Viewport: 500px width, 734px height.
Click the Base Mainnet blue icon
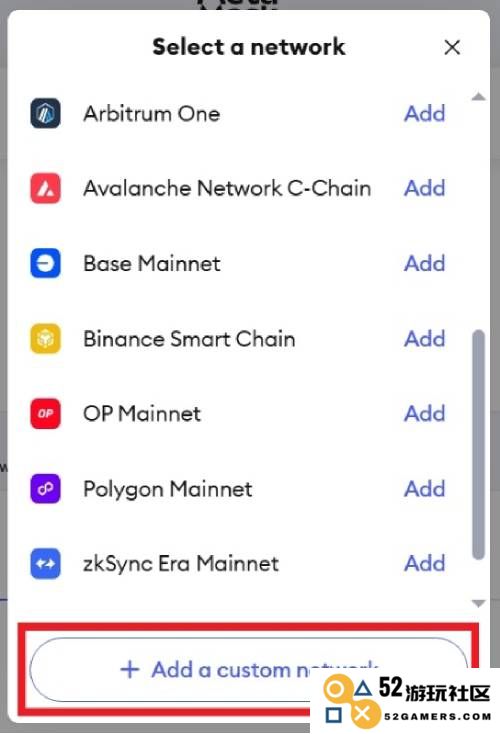point(45,264)
